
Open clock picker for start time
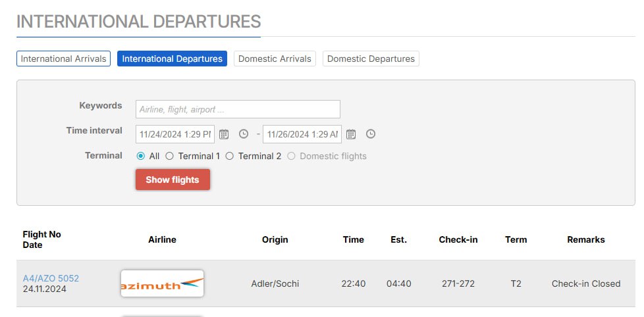(244, 134)
